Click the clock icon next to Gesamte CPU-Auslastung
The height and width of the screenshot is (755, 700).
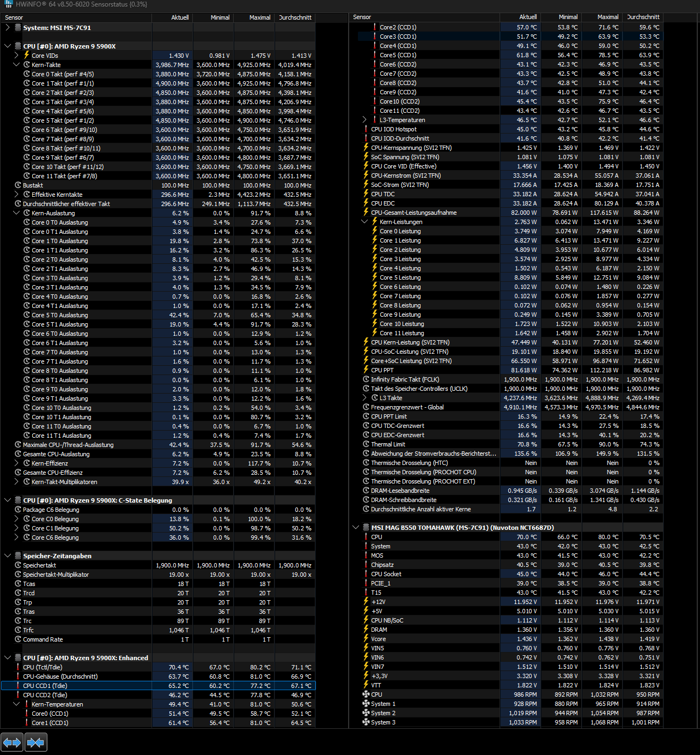(x=17, y=454)
